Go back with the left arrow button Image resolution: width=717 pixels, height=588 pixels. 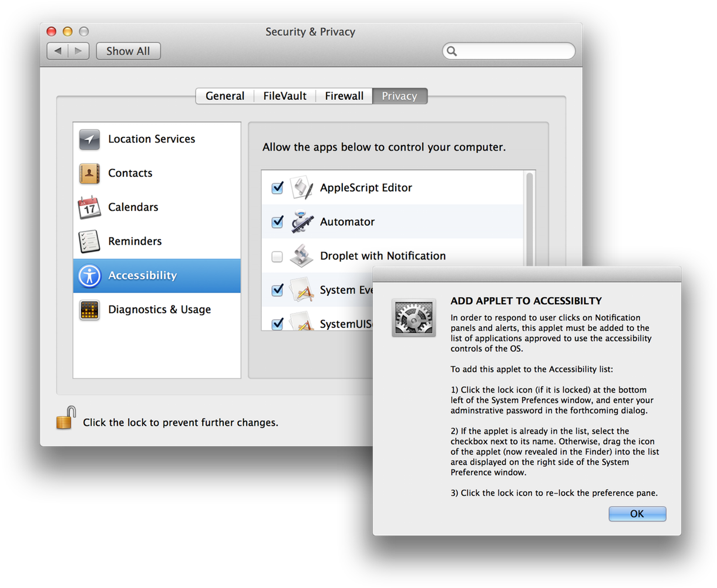pos(58,51)
